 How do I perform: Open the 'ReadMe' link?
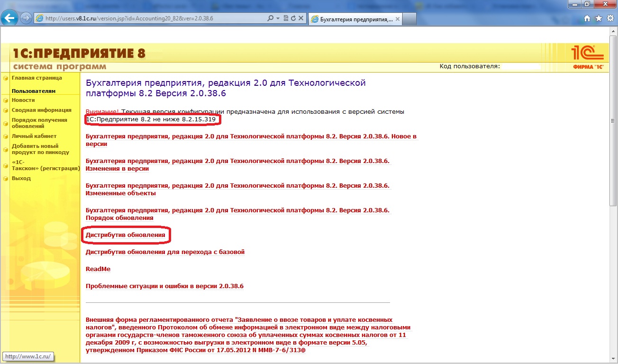coord(98,269)
